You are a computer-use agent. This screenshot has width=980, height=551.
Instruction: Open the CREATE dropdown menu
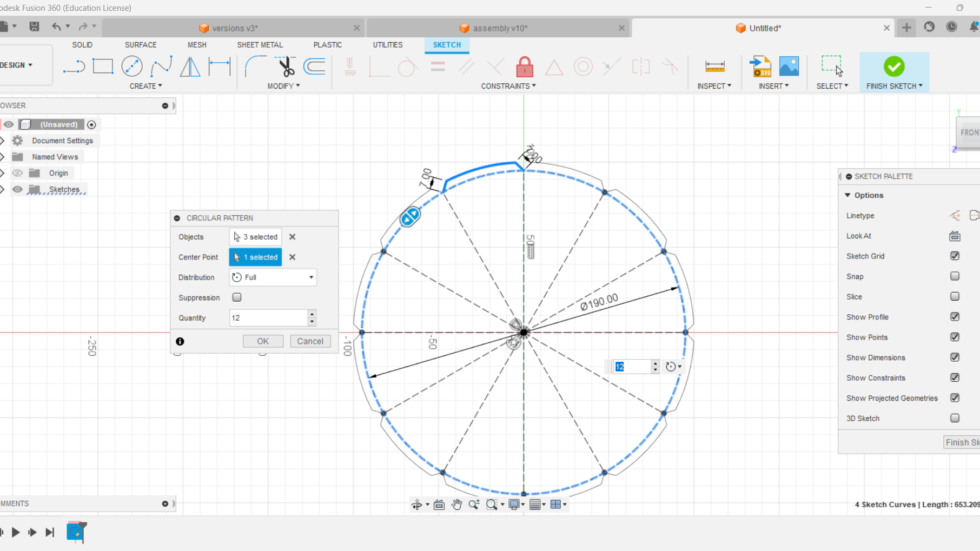coord(145,86)
